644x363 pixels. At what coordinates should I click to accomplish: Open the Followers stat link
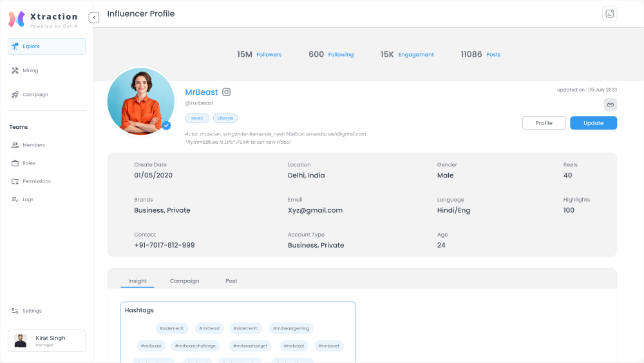tap(269, 55)
